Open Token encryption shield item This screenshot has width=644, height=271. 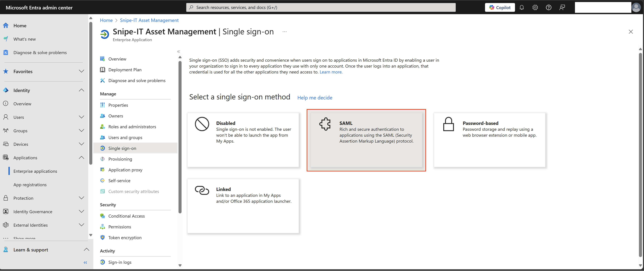coord(125,238)
